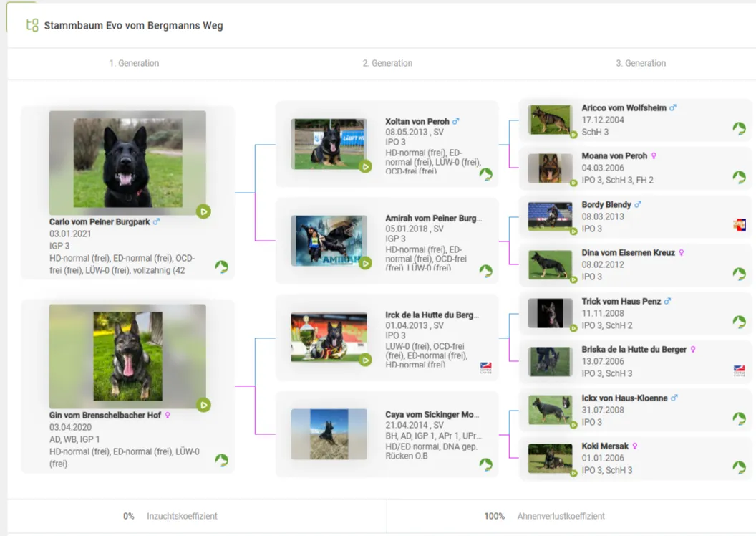
Task: Click the Ahnenverlustkoeffizient label at bottom
Action: [x=561, y=516]
